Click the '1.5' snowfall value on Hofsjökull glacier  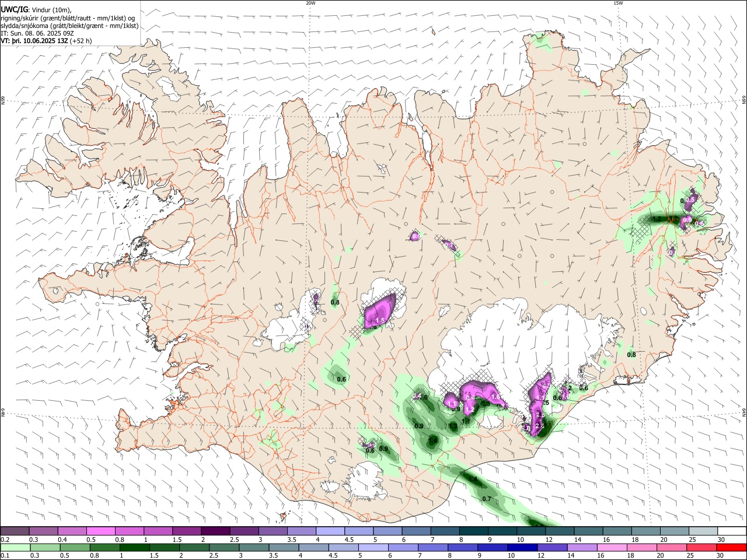click(380, 321)
